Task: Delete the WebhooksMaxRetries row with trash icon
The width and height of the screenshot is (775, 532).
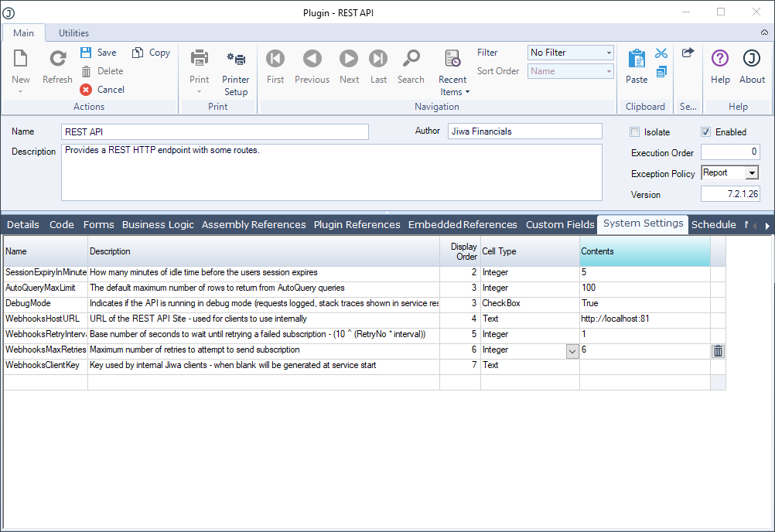Action: coord(718,351)
